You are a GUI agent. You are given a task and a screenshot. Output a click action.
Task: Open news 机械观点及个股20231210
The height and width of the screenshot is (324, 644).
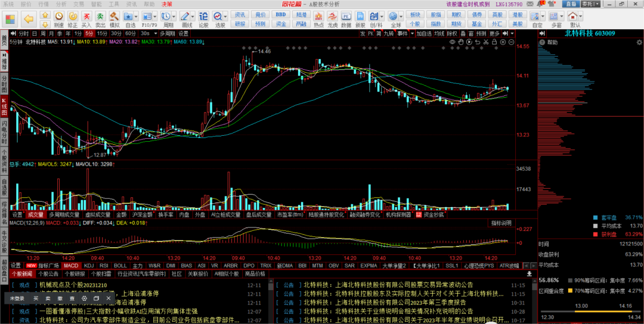coord(73,285)
